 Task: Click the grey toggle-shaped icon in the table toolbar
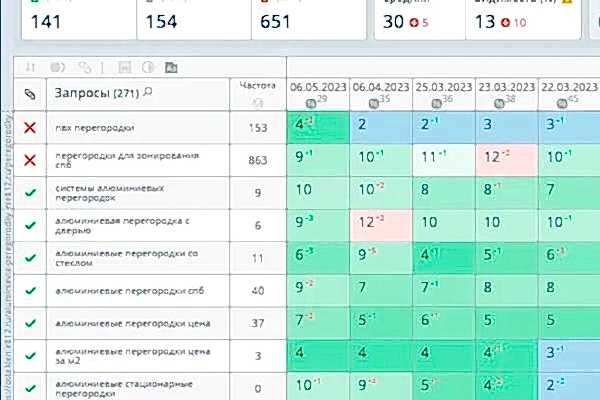[x=58, y=67]
